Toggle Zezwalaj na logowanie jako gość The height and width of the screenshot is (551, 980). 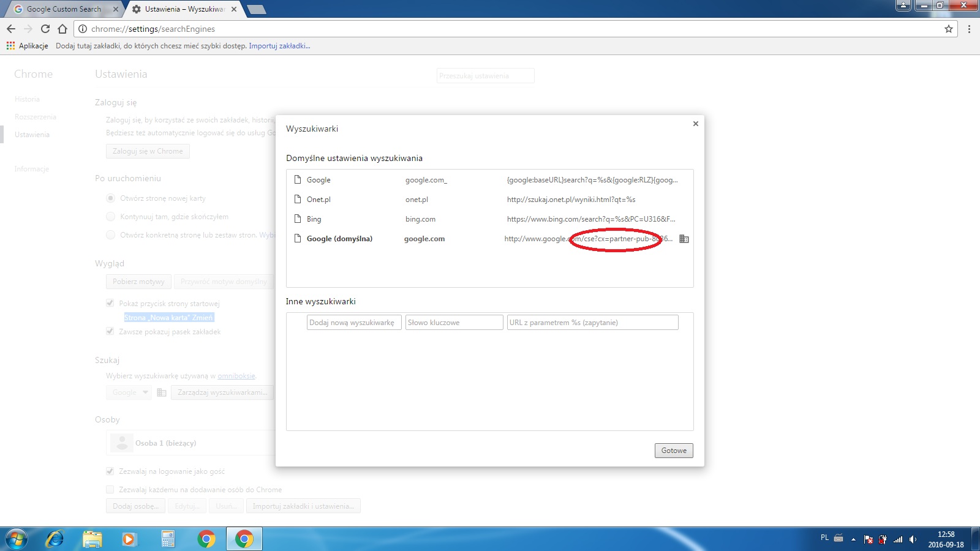(x=110, y=471)
